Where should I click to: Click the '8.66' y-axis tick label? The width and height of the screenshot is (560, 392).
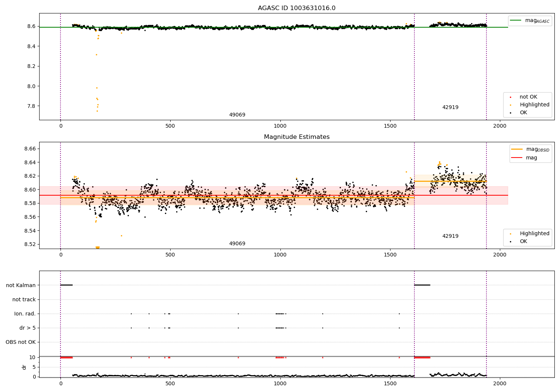pyautogui.click(x=30, y=149)
